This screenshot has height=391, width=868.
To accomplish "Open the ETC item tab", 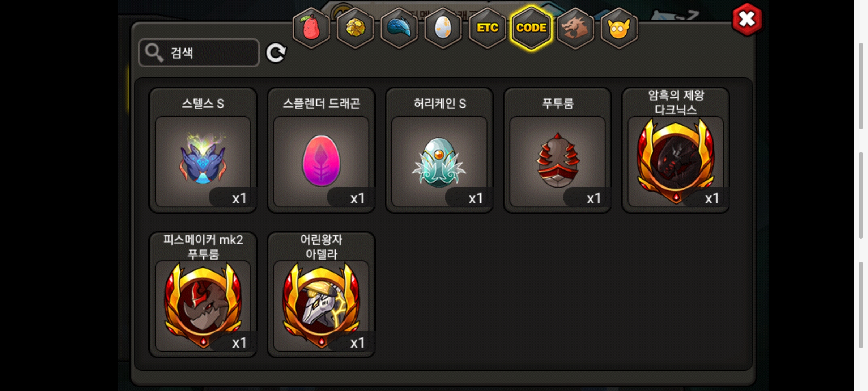I will (x=487, y=28).
